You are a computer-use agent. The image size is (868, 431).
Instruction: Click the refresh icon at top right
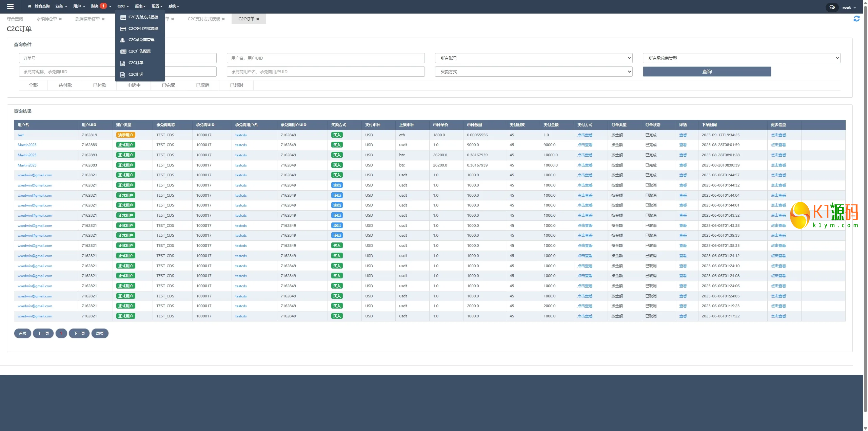[x=856, y=19]
